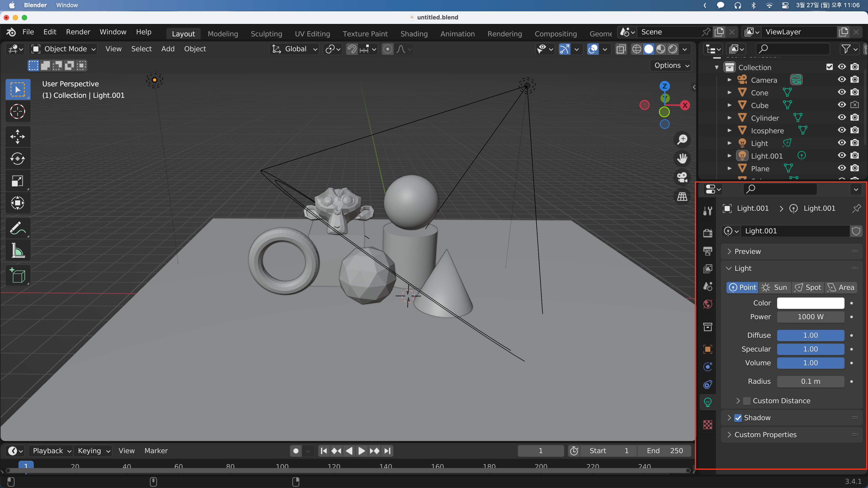
Task: Click the Select Box tool
Action: (x=18, y=89)
